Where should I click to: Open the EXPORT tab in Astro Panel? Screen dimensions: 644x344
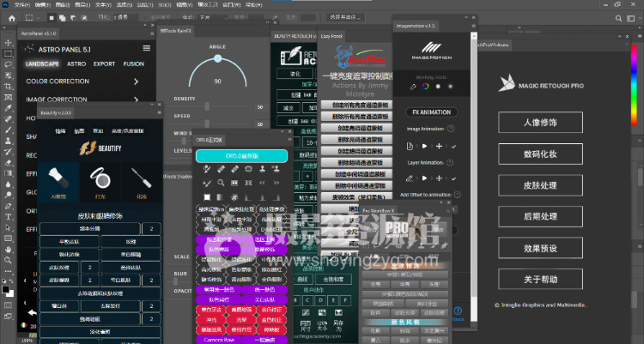(x=104, y=64)
